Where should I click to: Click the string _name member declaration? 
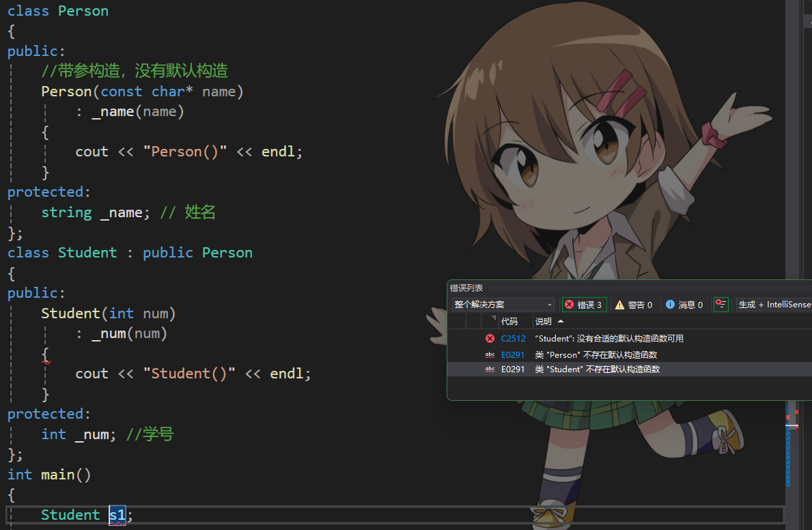(x=96, y=212)
